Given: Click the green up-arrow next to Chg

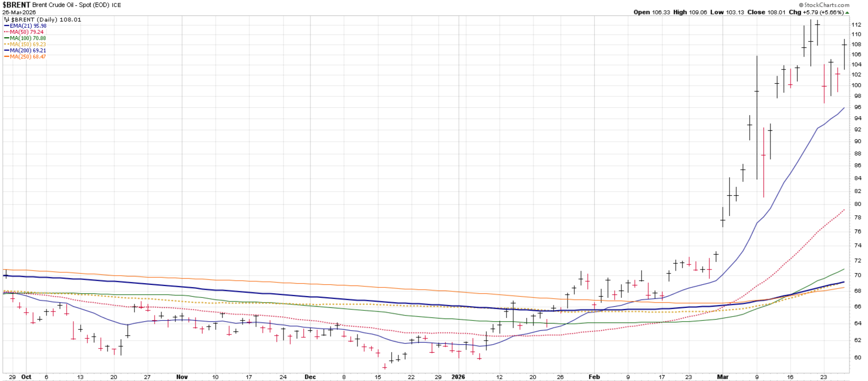Looking at the screenshot, I should coord(847,12).
